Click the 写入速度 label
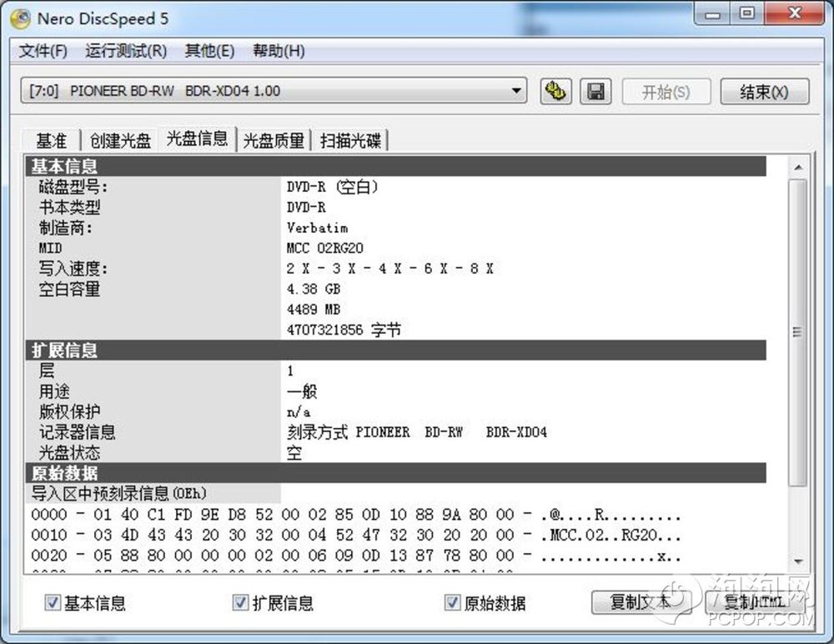Viewport: 834px width, 644px height. pos(73,269)
